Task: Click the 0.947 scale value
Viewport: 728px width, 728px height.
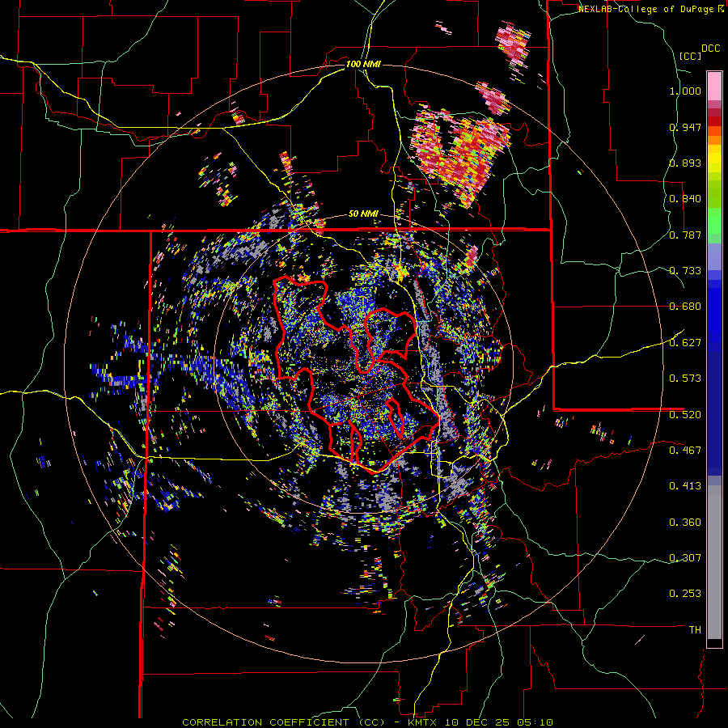Action: coord(685,127)
